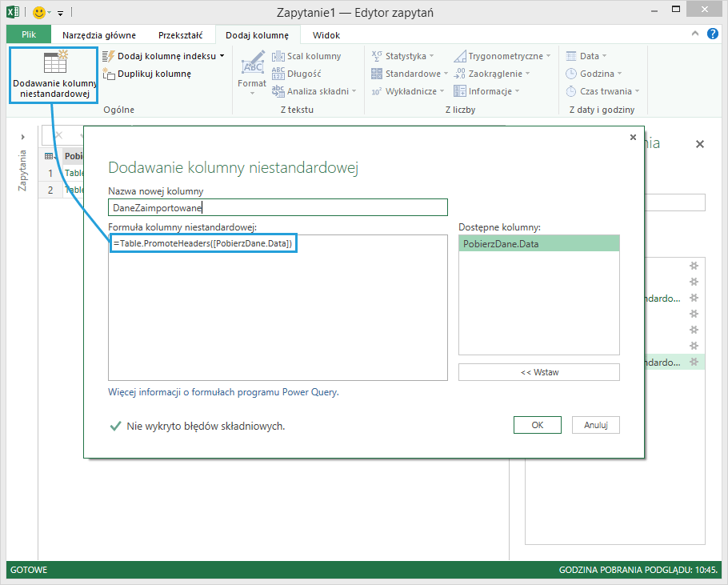
Task: Open the smiley feedback icon
Action: pyautogui.click(x=39, y=13)
